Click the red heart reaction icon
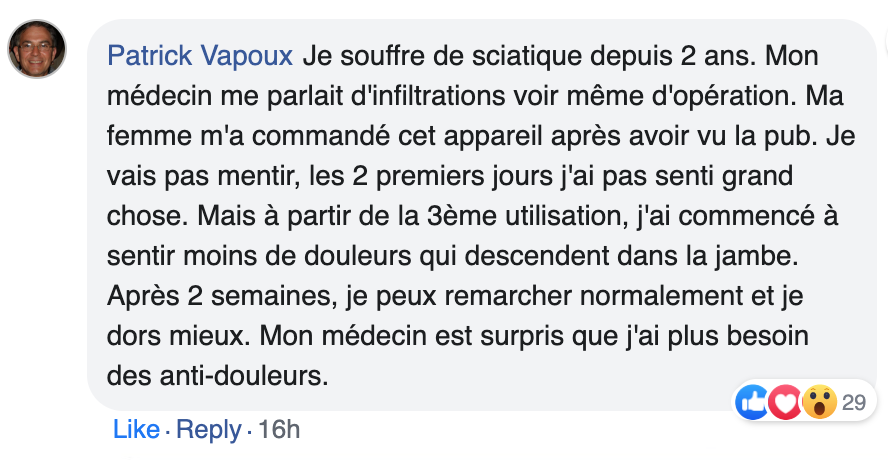The image size is (888, 460). click(x=785, y=402)
